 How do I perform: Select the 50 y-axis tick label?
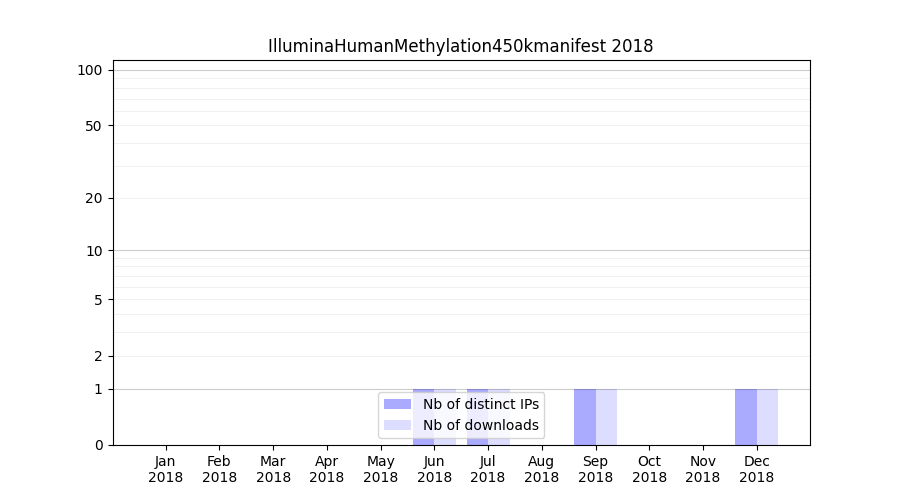click(x=94, y=126)
